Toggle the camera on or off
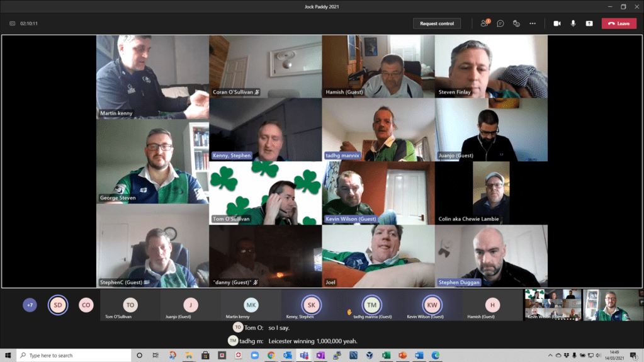This screenshot has height=362, width=644. click(x=557, y=23)
